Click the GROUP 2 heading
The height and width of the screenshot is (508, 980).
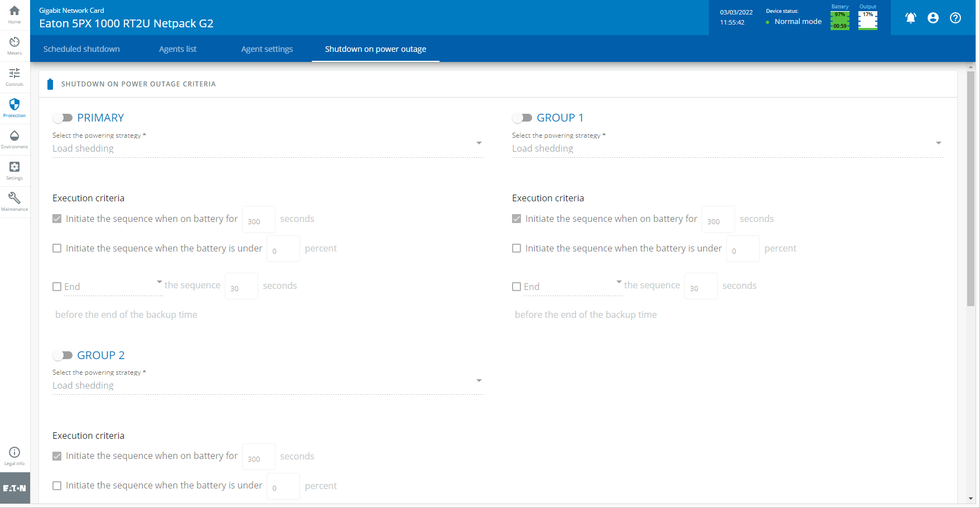point(101,355)
